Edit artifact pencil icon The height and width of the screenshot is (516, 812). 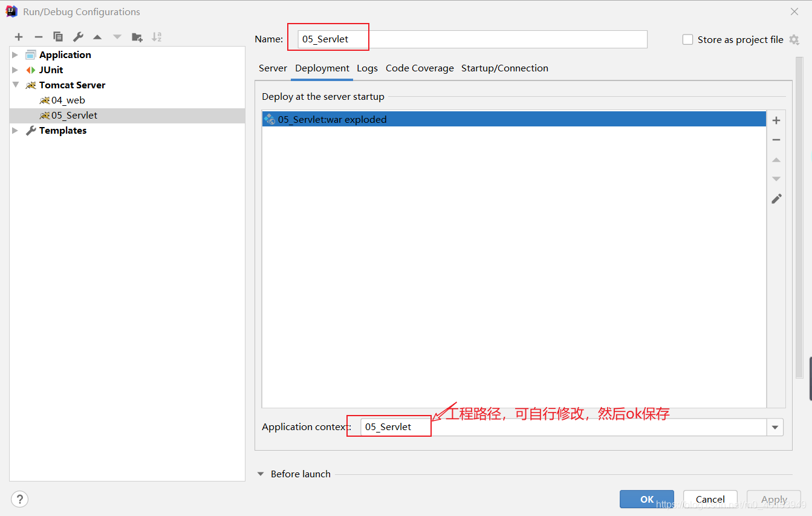point(776,198)
